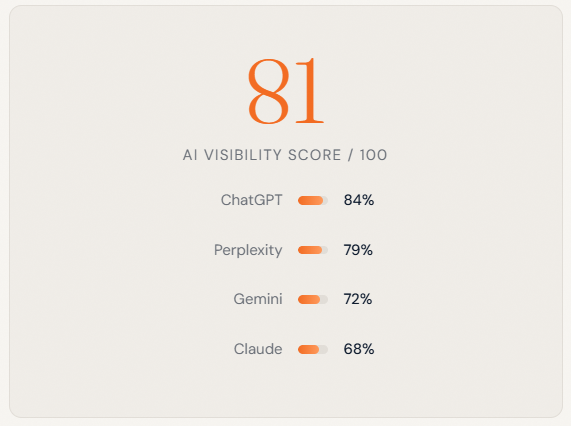The width and height of the screenshot is (571, 426).
Task: Select the 68% value beside Claude
Action: tap(359, 349)
